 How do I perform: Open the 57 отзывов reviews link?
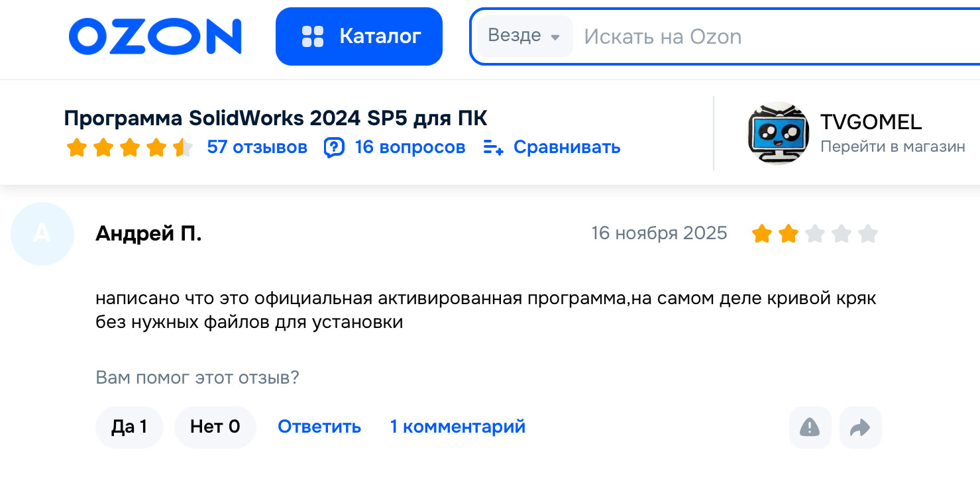pyautogui.click(x=257, y=147)
